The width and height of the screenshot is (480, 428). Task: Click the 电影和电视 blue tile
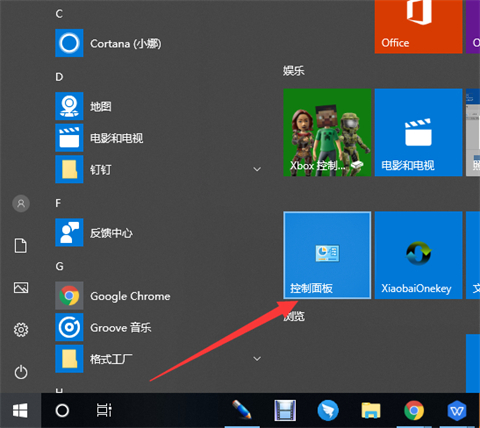[x=418, y=132]
